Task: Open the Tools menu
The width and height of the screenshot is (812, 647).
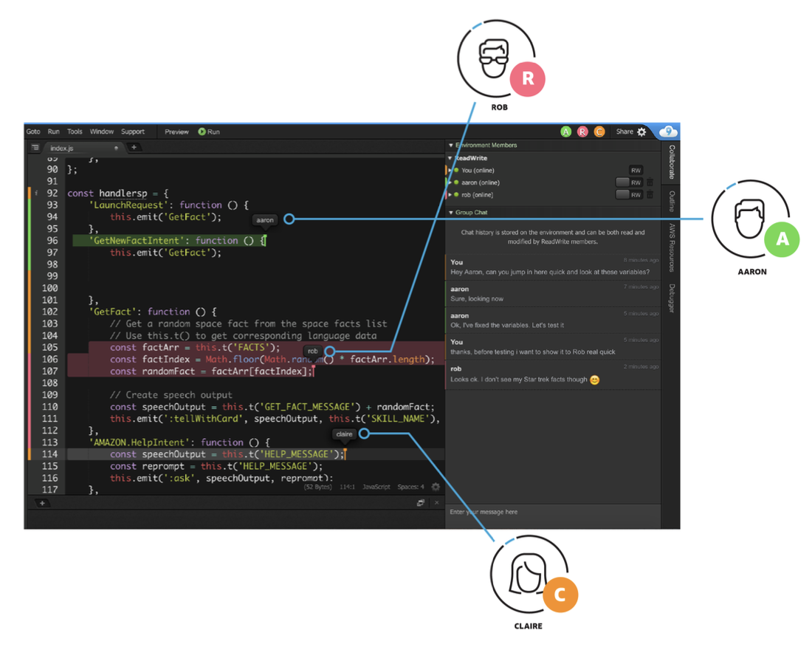Action: 75,132
